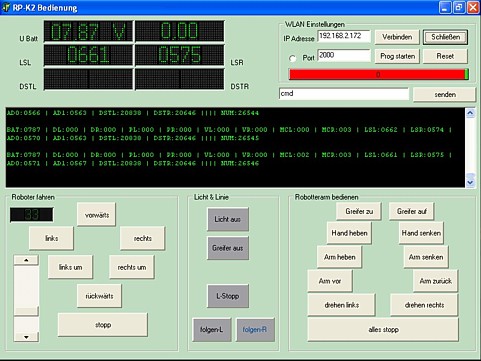Viewport: 481px width, 361px height.
Task: Turn robot with rechts um button
Action: point(132,267)
